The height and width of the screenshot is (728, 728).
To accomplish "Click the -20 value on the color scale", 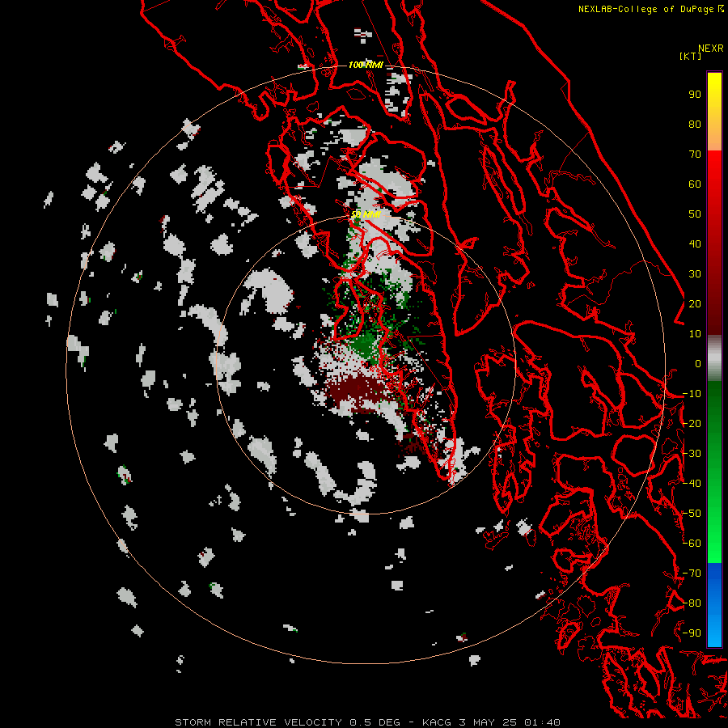I will pyautogui.click(x=692, y=423).
